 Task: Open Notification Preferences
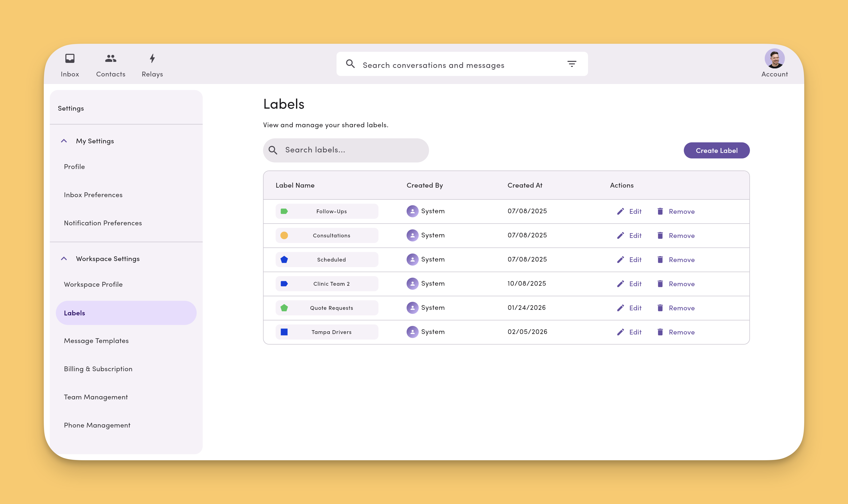[103, 223]
